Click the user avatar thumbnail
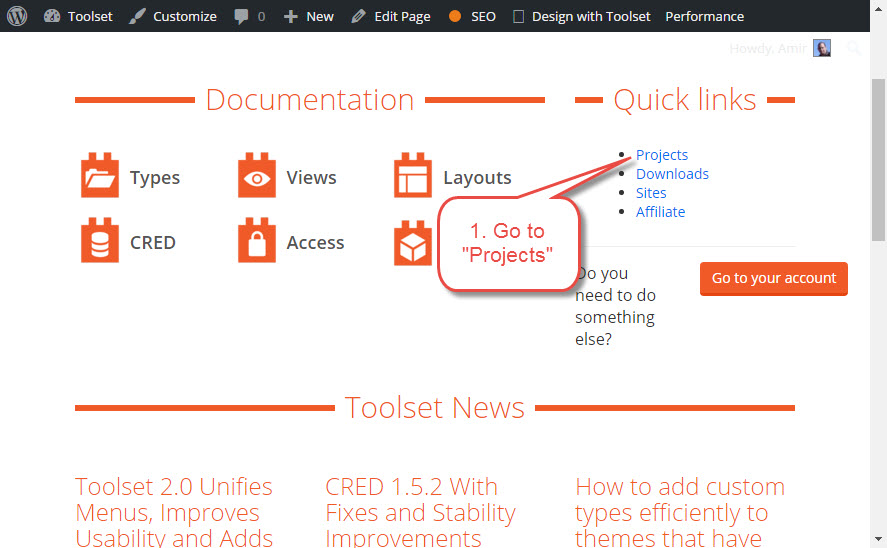 pyautogui.click(x=822, y=48)
